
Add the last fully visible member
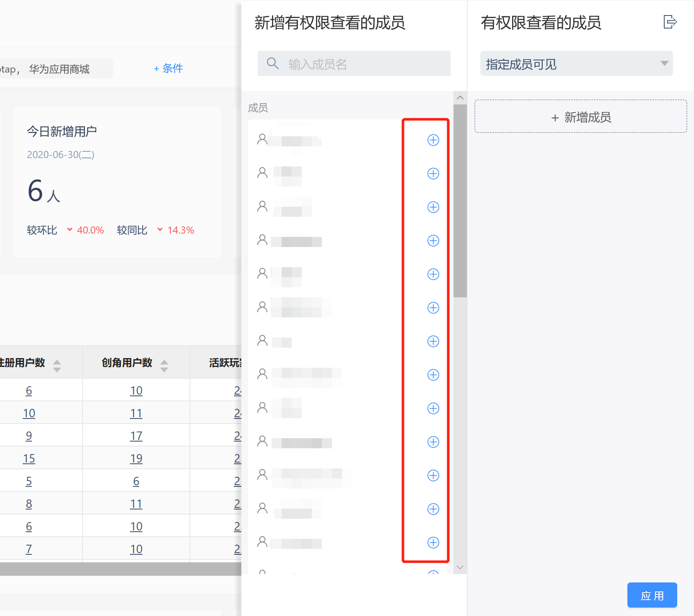point(433,543)
